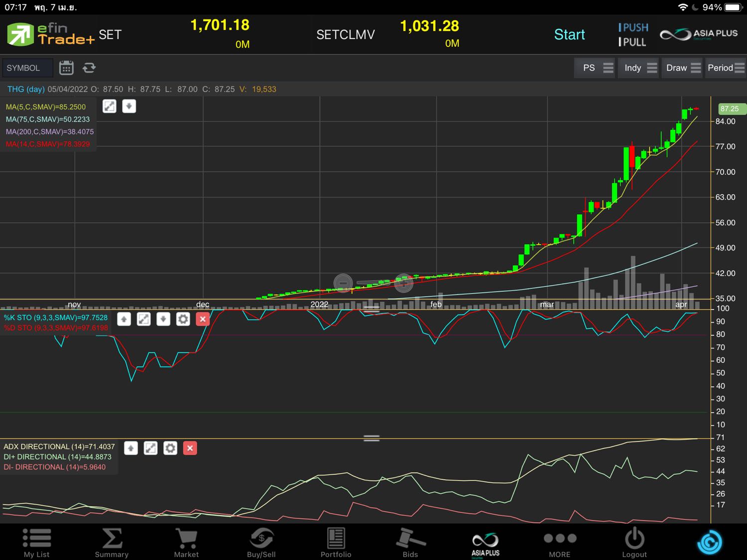Tap the blue circular refresh icon
Screen dimensions: 747x560
(710, 542)
